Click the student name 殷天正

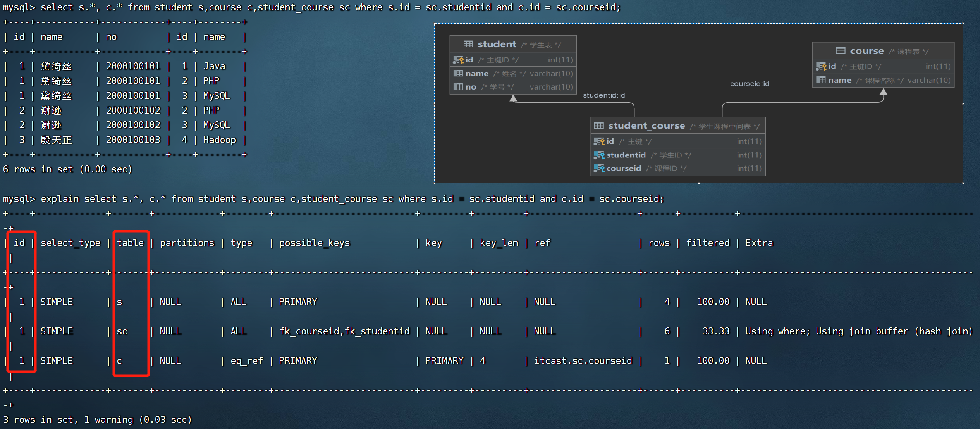57,140
